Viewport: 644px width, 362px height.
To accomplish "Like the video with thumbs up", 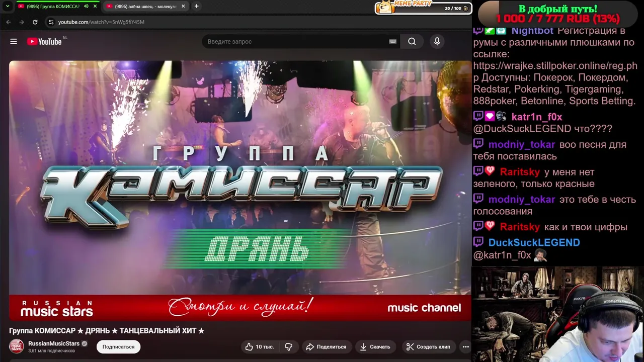I will (259, 347).
